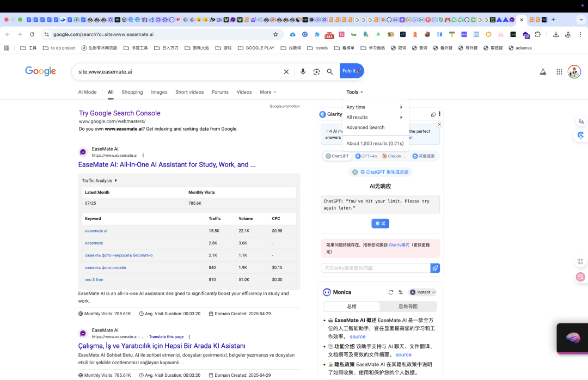Viewport: 588px width, 380px height.
Task: Open the cookie extension icon in toolbar
Action: [427, 34]
